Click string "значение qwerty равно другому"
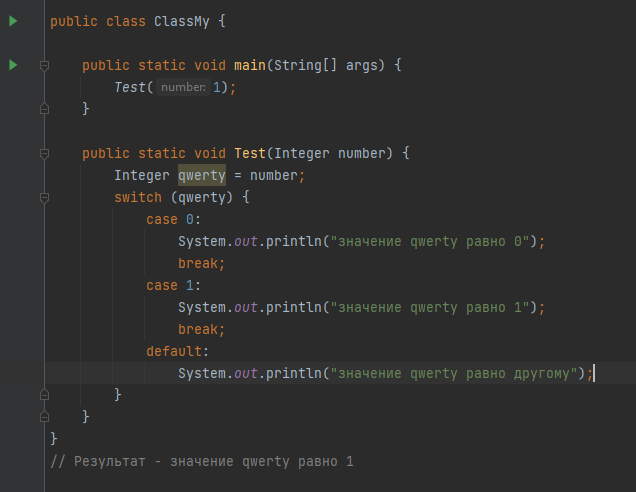Screen dimensions: 636x492 pyautogui.click(x=453, y=373)
